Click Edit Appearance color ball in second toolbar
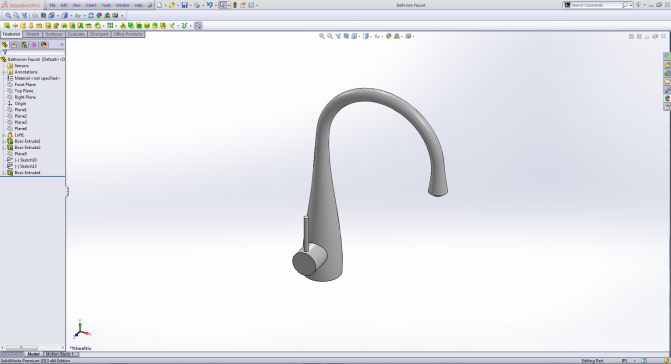 99,15
